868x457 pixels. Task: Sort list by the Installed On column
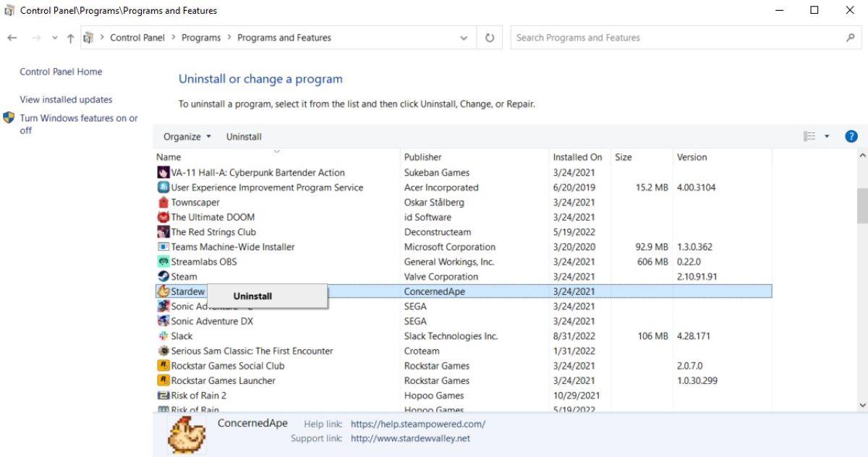578,157
